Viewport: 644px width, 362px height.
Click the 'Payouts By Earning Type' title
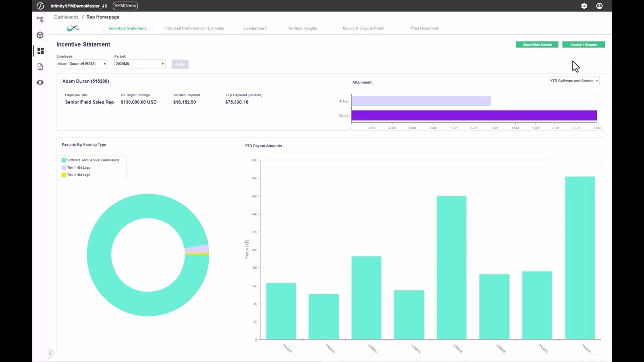point(84,145)
